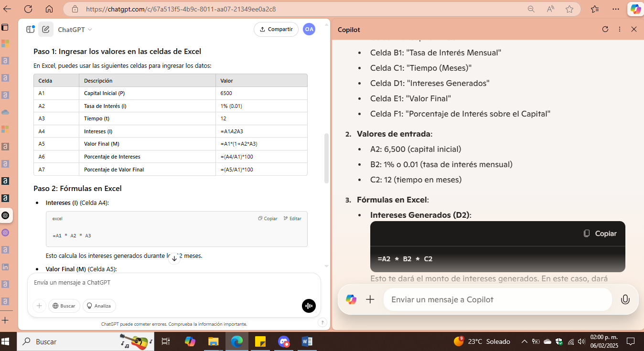Screen dimensions: 644x351
Task: Click the table cell '=A1*(1+A2*A3)'
Action: (261, 144)
